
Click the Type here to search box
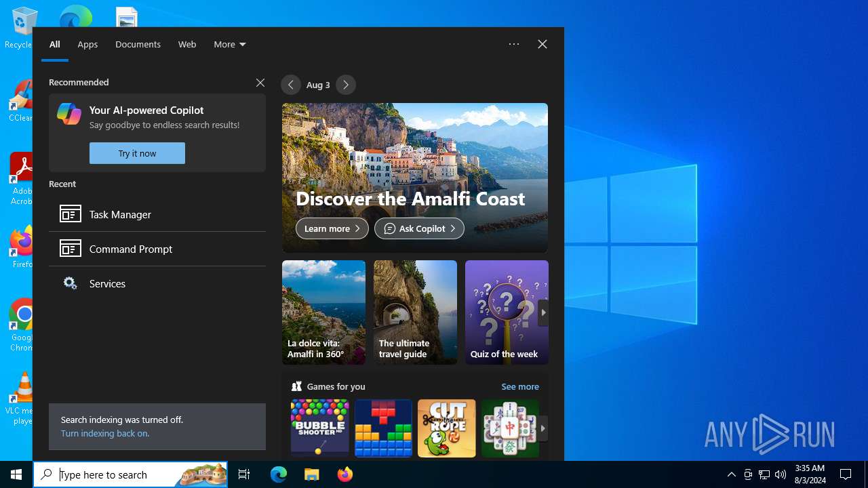130,474
